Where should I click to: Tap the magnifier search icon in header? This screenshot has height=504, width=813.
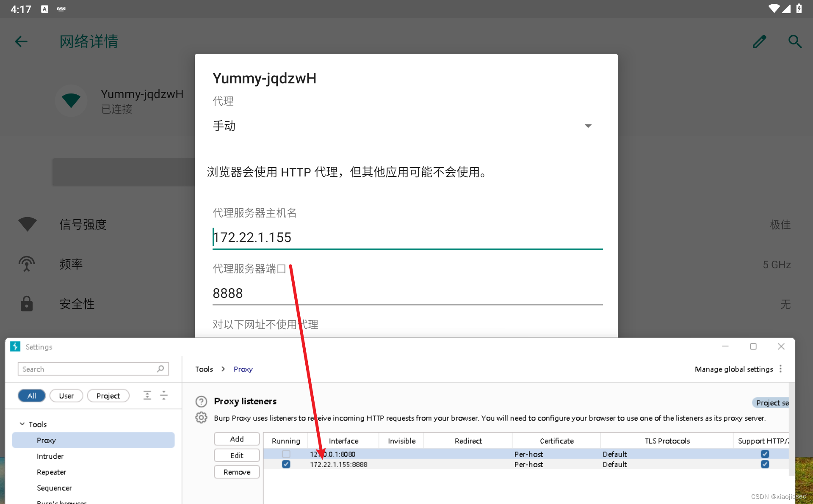795,41
